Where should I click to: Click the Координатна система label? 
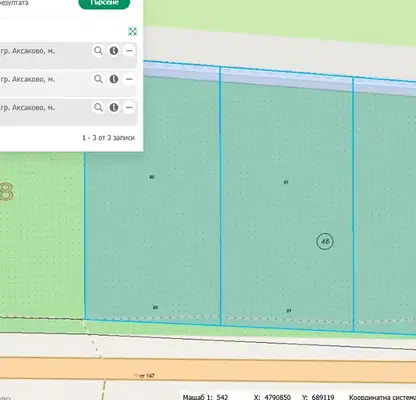pyautogui.click(x=382, y=397)
